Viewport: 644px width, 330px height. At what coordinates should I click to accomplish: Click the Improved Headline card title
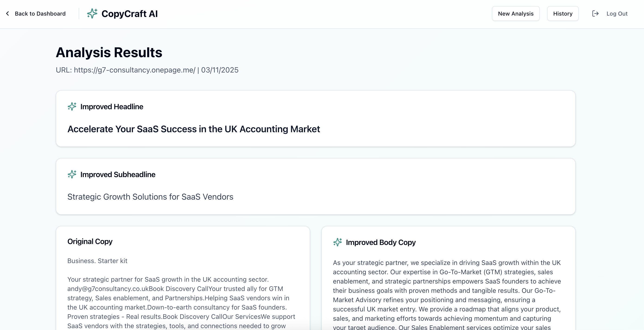click(x=112, y=107)
